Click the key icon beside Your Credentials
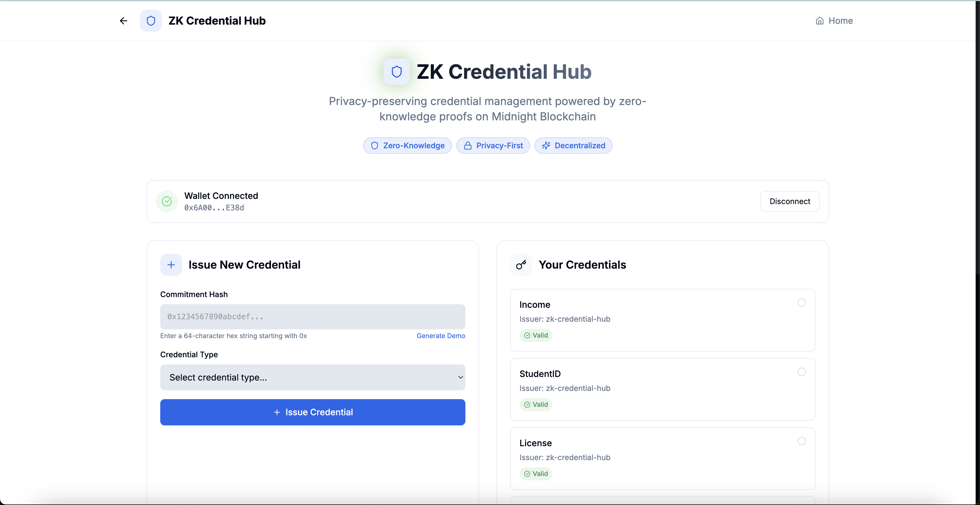The image size is (980, 505). 521,265
